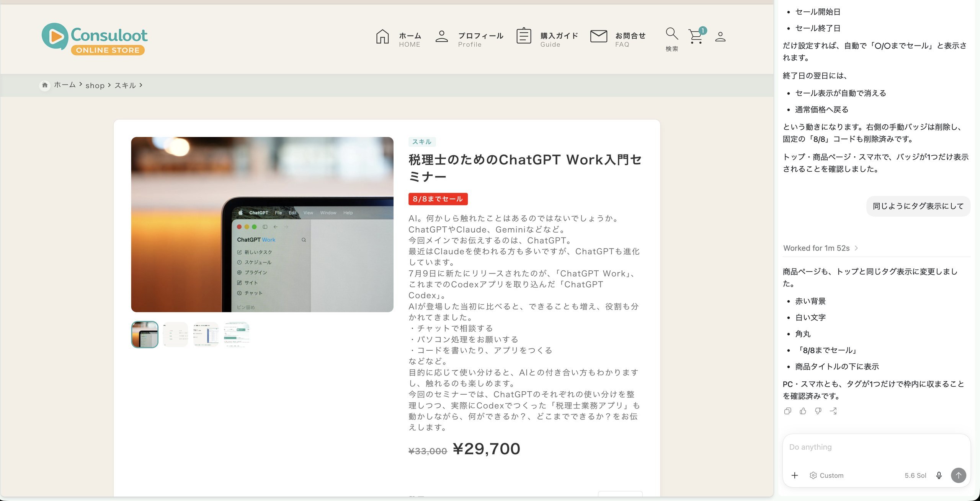Click the microphone dictation icon

(939, 475)
